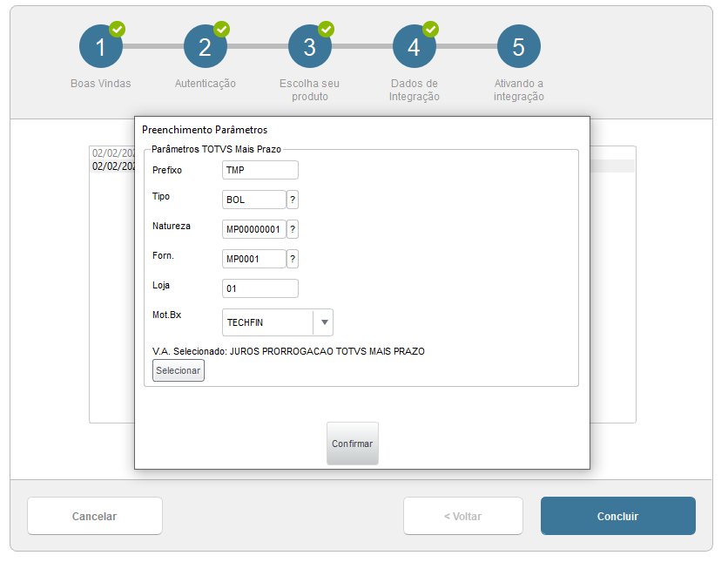Click the Prefixo input field with TMP

(260, 170)
